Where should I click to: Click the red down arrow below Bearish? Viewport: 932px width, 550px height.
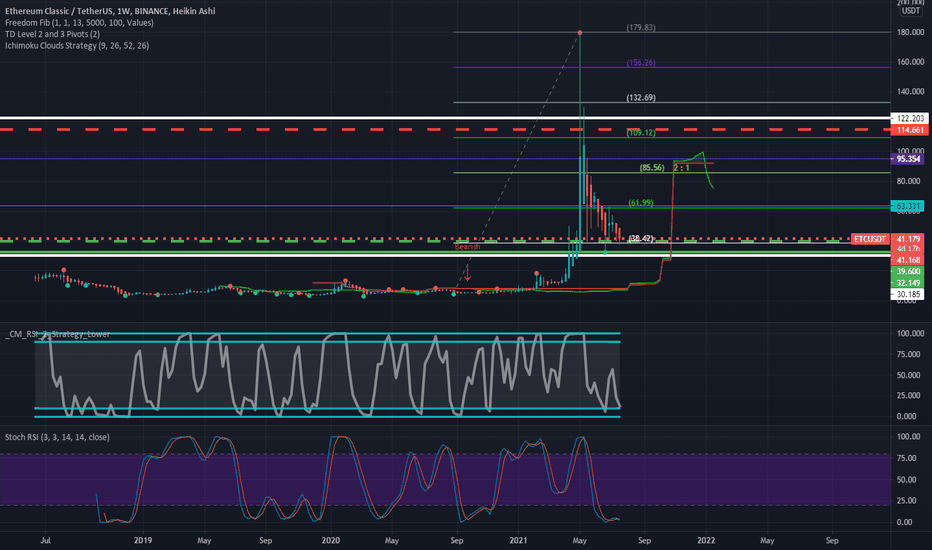coord(468,272)
